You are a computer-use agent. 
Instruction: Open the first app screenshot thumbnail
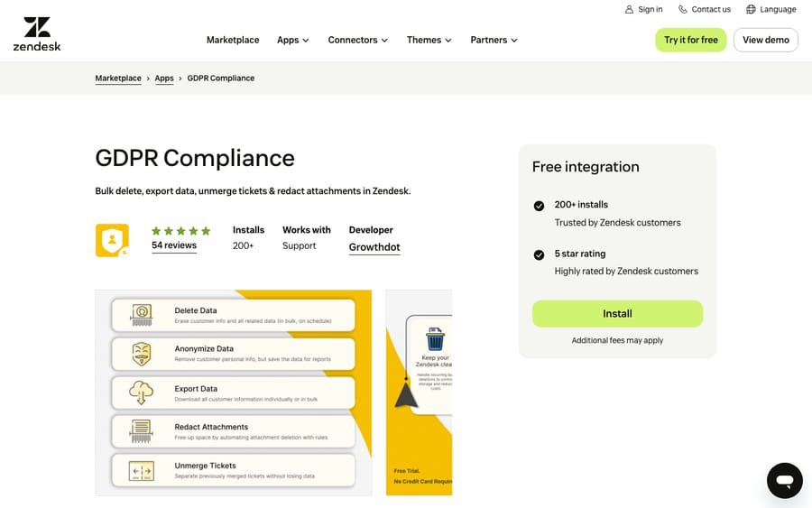(234, 393)
